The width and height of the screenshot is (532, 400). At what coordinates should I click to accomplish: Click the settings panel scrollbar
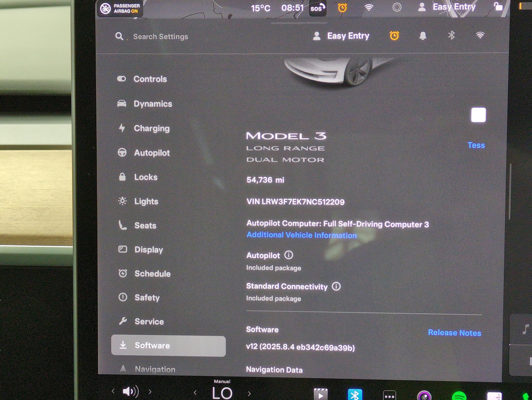pyautogui.click(x=510, y=191)
